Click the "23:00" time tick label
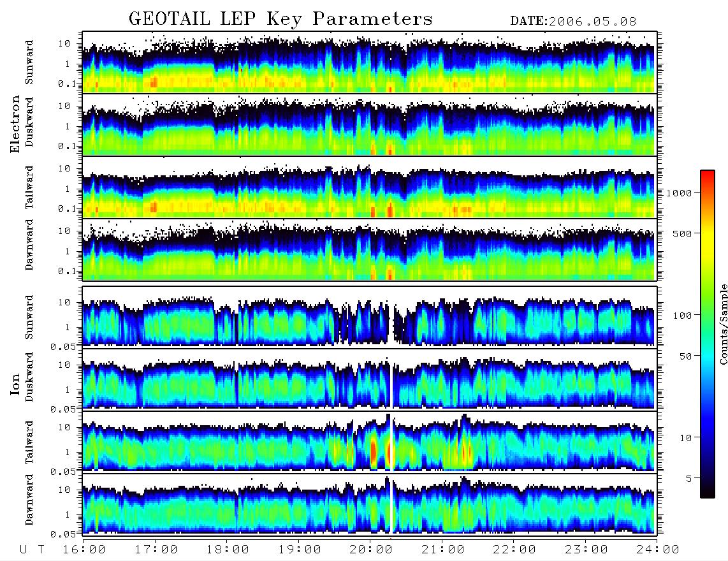Screen dimensions: 728x561 pyautogui.click(x=586, y=550)
